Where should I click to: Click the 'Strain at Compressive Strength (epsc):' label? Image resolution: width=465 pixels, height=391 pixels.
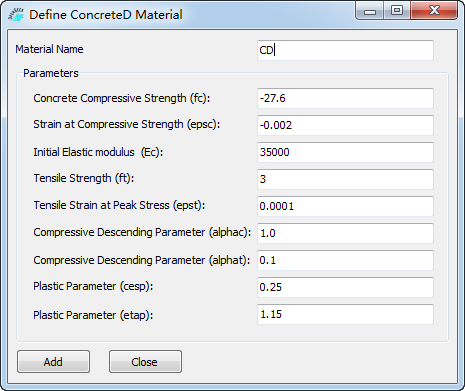click(127, 124)
